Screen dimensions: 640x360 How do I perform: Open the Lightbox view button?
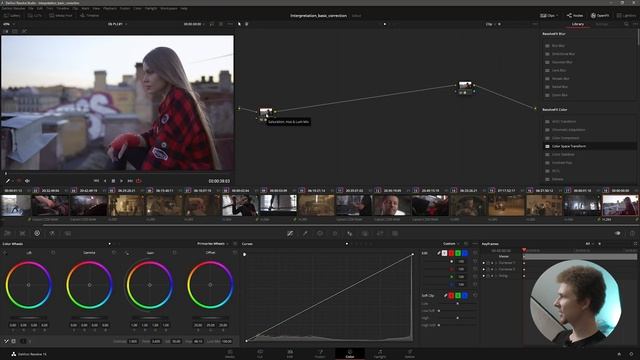point(627,16)
